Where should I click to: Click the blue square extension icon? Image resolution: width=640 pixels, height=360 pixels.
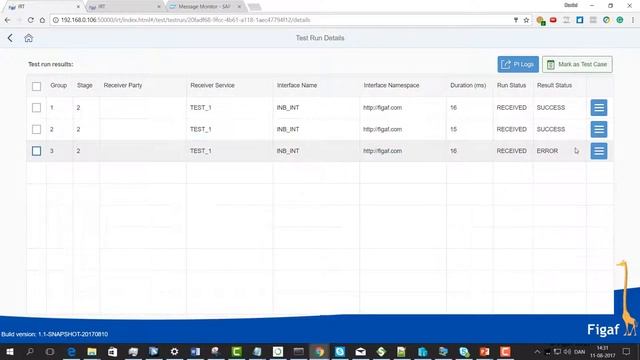(580, 20)
